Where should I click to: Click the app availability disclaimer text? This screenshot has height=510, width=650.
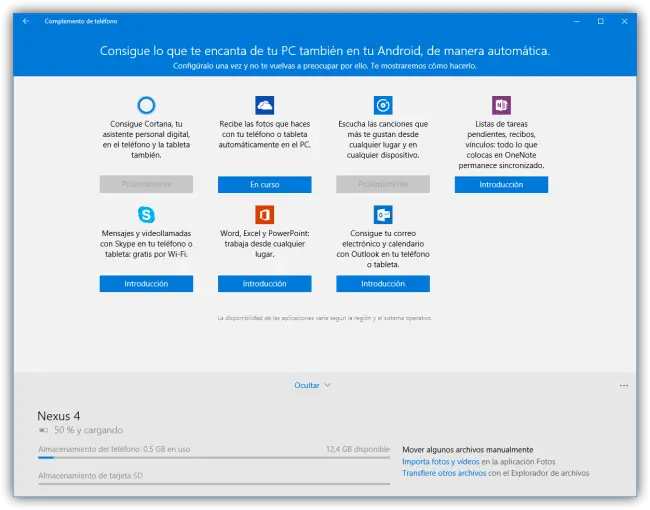[x=325, y=318]
